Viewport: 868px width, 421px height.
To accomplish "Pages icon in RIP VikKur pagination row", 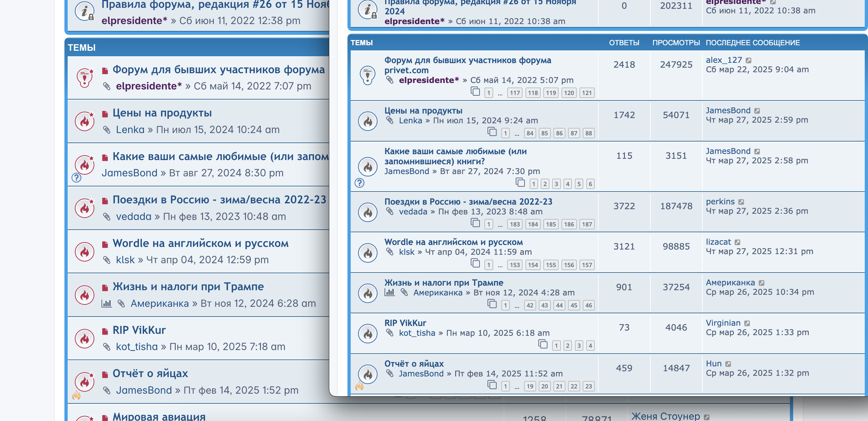I will [x=543, y=344].
